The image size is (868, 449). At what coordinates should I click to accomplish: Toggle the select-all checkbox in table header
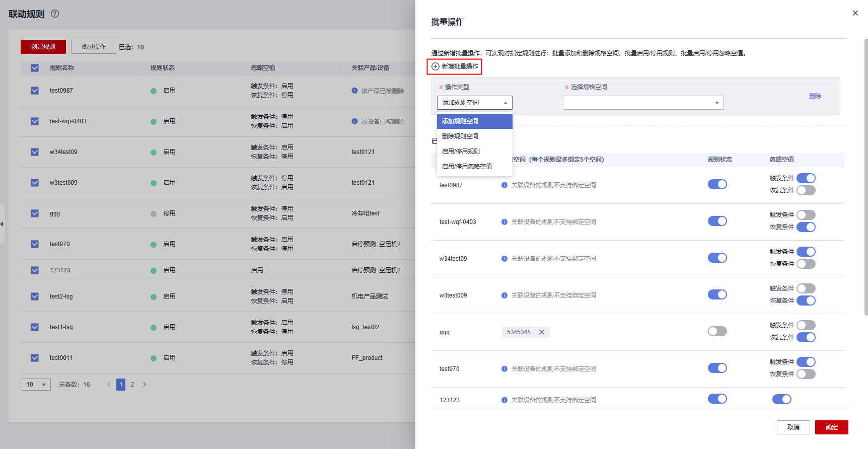[35, 68]
